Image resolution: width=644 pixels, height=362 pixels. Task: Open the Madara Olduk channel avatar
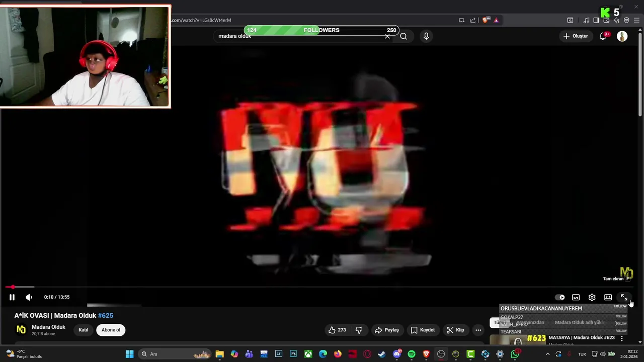(21, 330)
